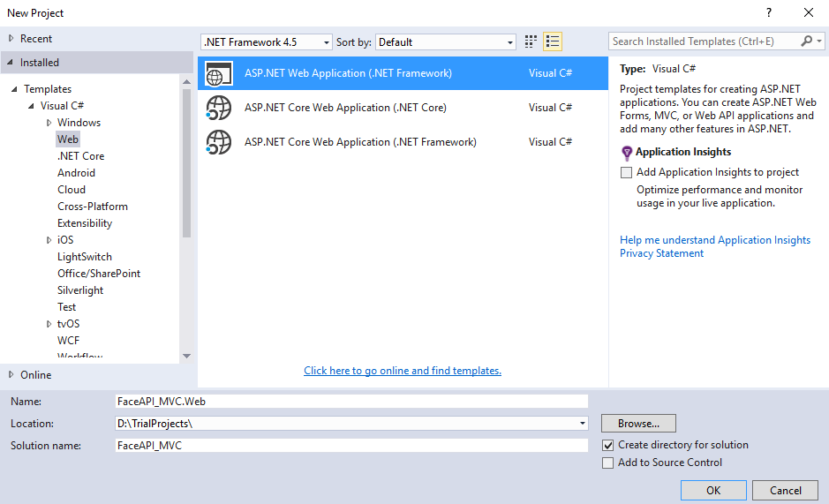Close the New Project dialog
Image resolution: width=829 pixels, height=504 pixels.
tap(809, 12)
